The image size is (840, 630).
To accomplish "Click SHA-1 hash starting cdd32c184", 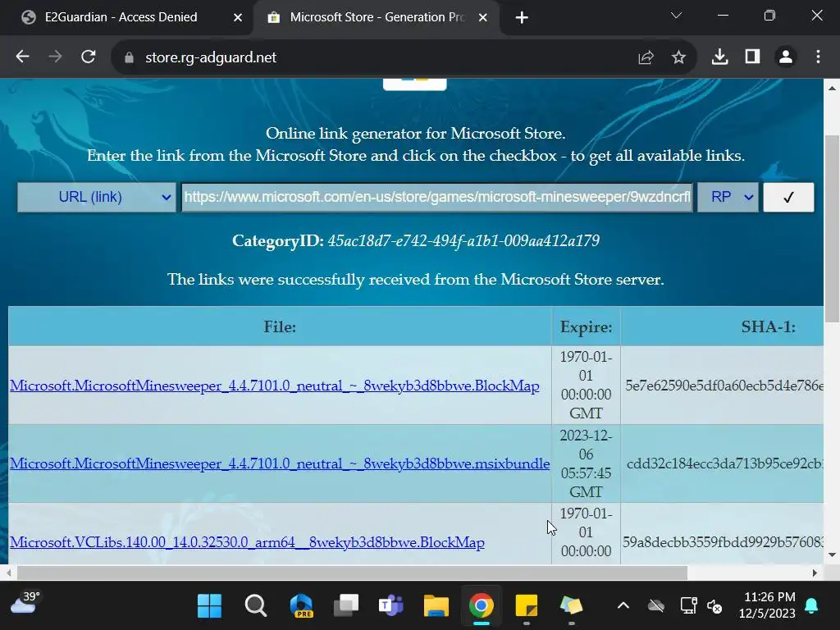I will [x=724, y=463].
